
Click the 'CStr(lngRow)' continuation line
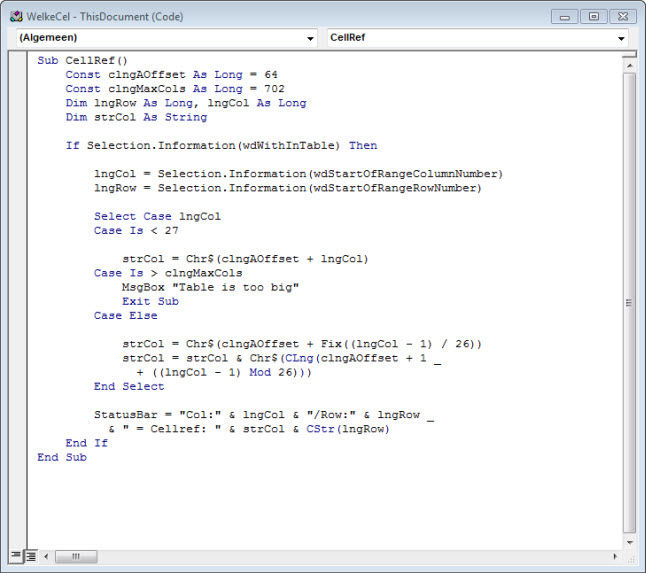[249, 429]
